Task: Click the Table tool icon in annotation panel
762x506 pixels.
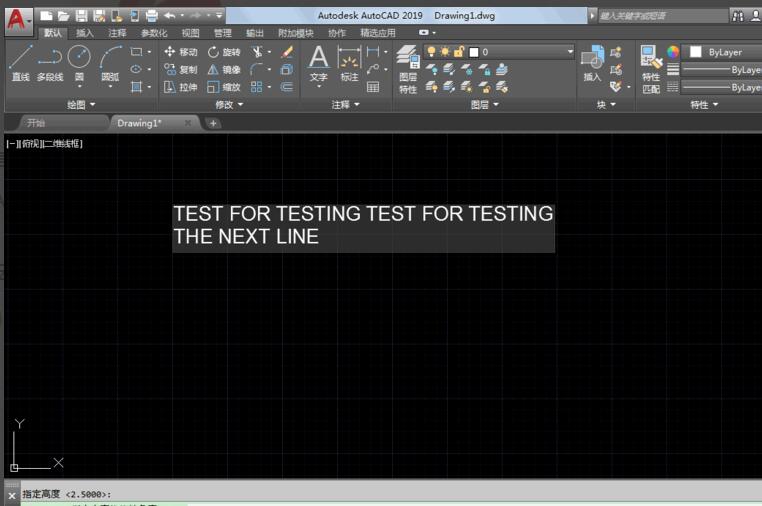Action: click(373, 87)
